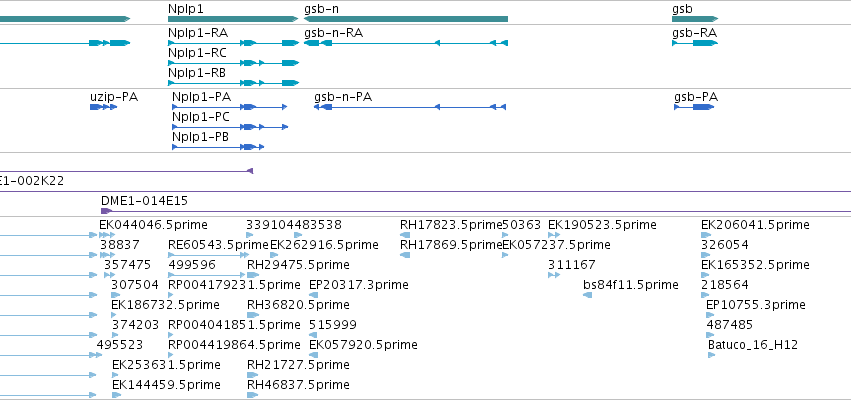This screenshot has height=400, width=851.
Task: Click the gsb-n-RA transcript
Action: pyautogui.click(x=406, y=43)
